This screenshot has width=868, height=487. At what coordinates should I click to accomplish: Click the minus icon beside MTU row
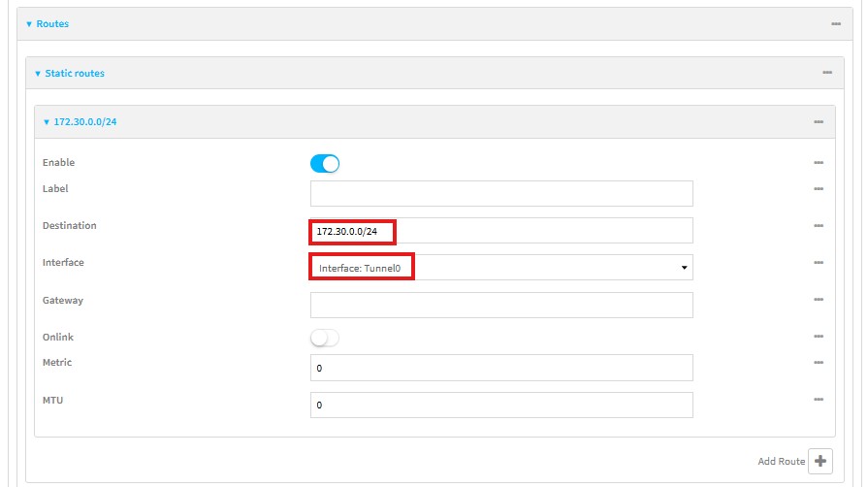[818, 400]
